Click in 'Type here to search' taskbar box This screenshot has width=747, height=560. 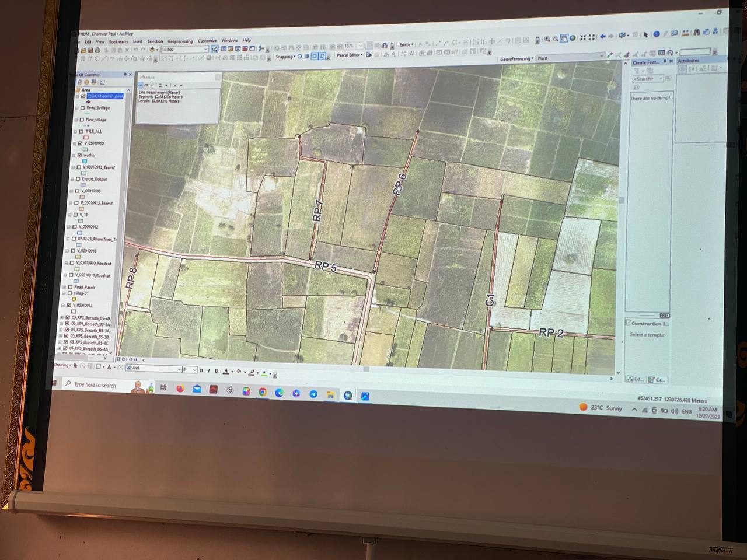95,385
